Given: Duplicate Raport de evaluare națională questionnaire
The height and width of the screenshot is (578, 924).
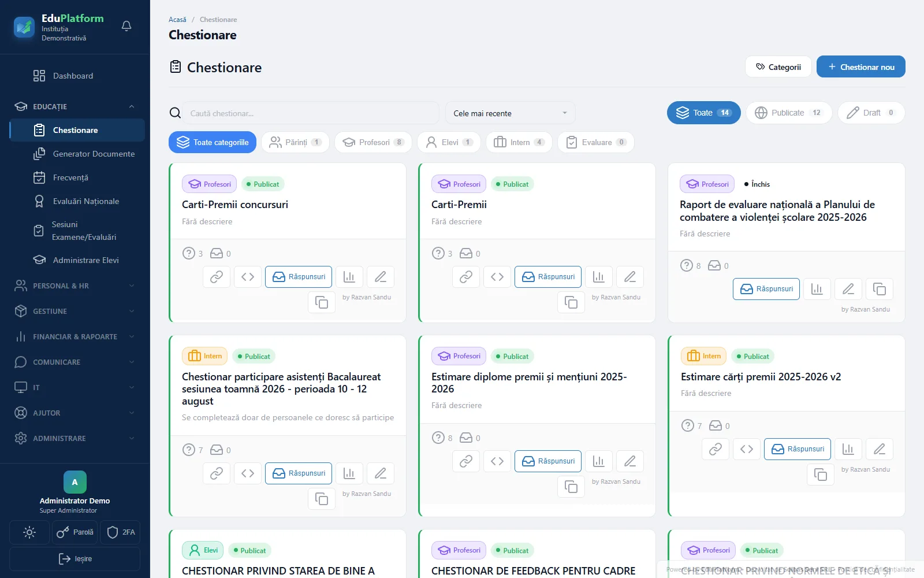Looking at the screenshot, I should pos(880,289).
